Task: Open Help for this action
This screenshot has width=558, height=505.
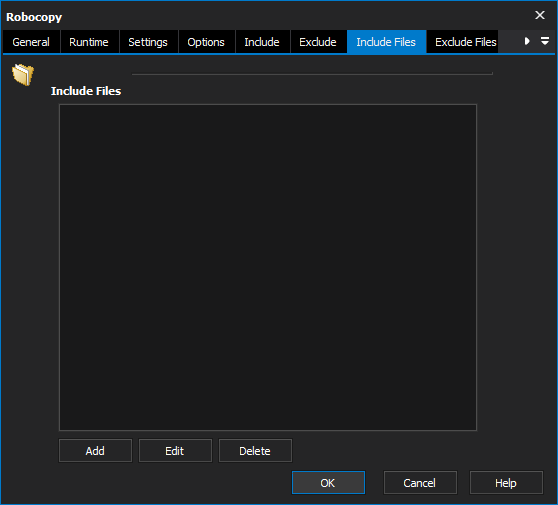Action: (x=506, y=483)
